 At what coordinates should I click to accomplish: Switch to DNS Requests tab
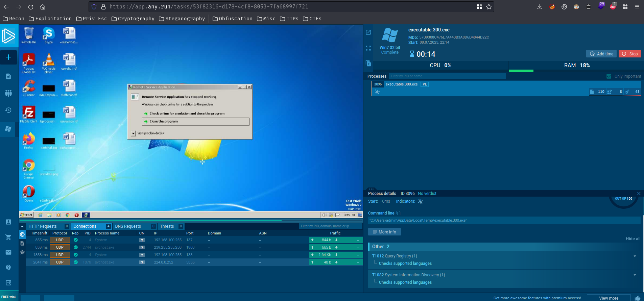click(135, 226)
